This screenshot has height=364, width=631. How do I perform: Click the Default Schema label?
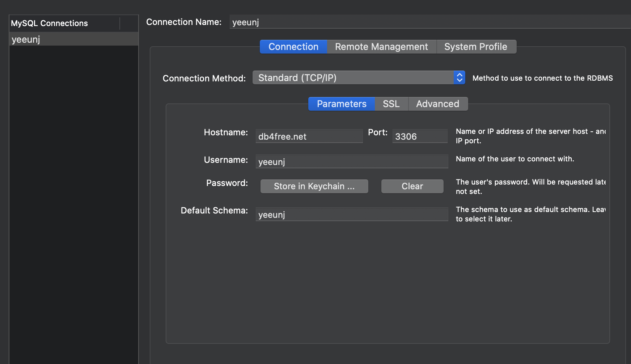214,211
